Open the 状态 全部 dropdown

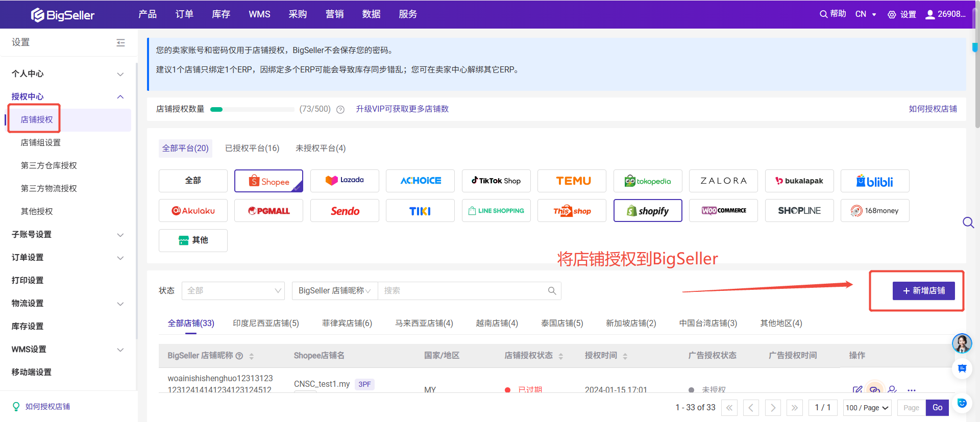(233, 291)
